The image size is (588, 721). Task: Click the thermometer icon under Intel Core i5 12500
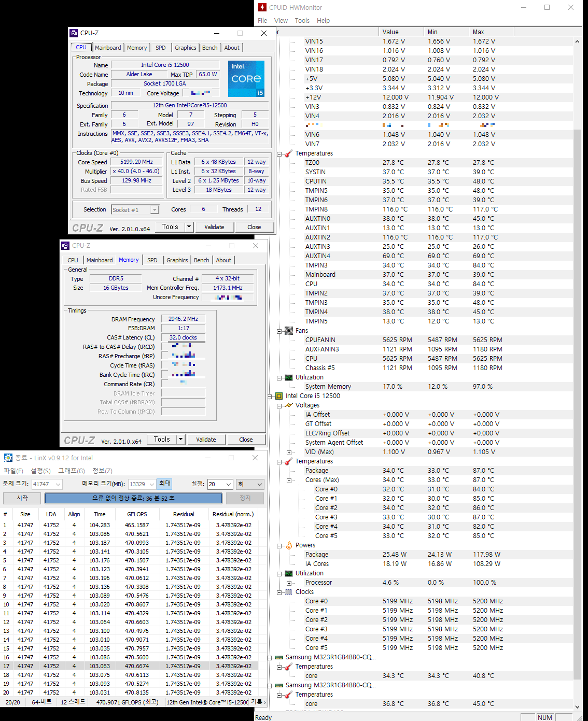pos(289,461)
